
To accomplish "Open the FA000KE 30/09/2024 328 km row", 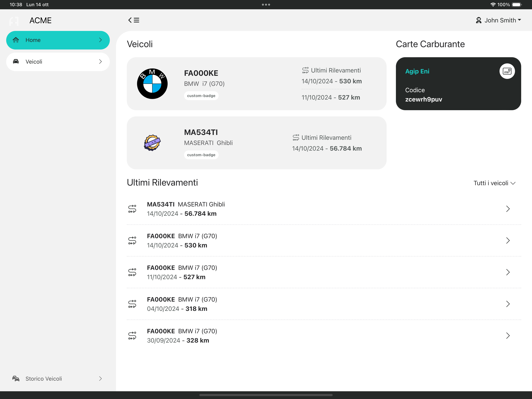I will pos(324,336).
